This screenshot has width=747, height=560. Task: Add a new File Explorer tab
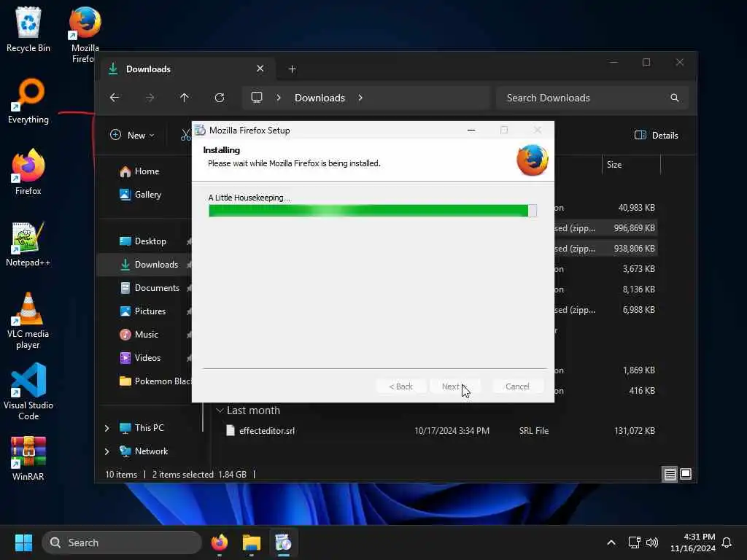point(292,69)
